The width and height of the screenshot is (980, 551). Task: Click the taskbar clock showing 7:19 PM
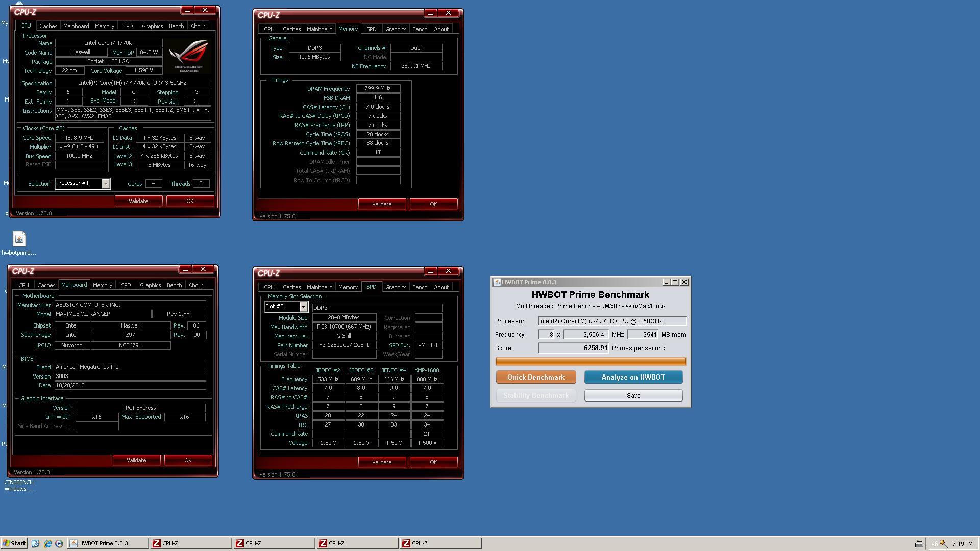point(962,544)
